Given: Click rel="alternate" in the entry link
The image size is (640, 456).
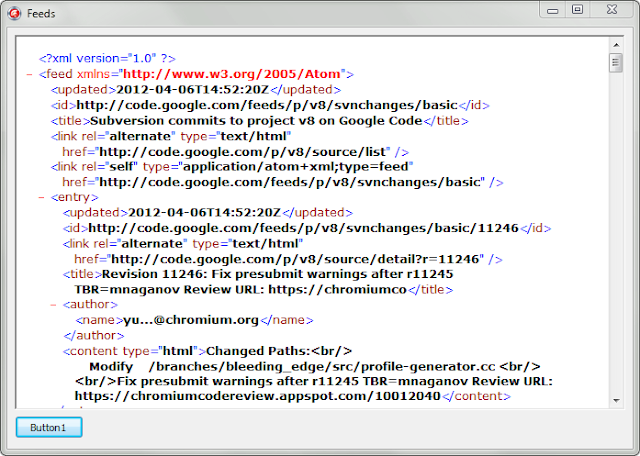Looking at the screenshot, I should [140, 244].
